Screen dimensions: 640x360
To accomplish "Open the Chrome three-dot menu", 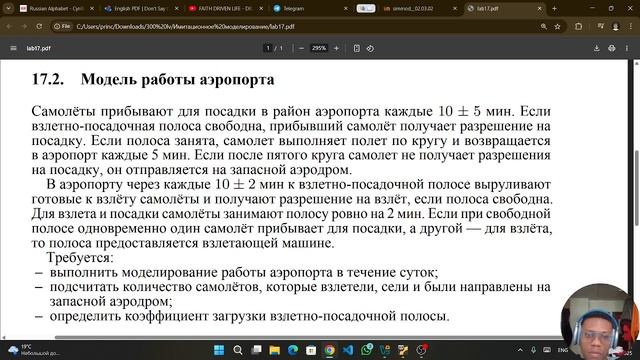I will pos(631,27).
